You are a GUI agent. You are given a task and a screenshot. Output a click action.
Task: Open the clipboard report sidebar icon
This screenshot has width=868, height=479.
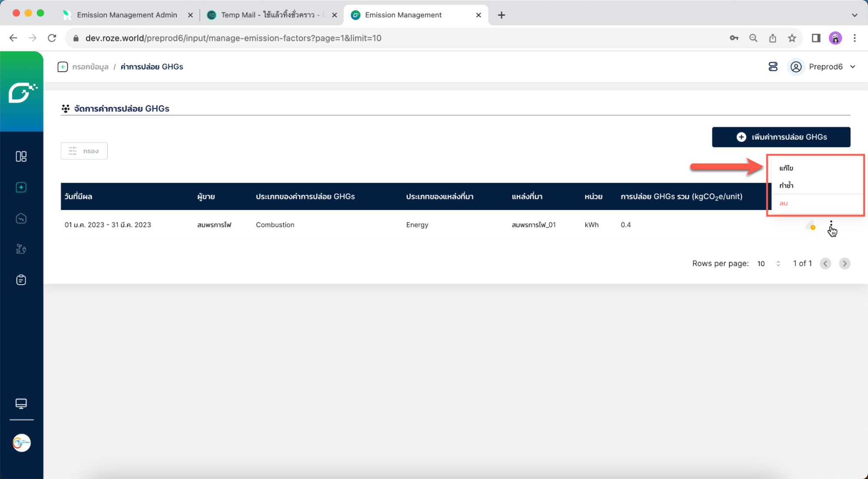[x=21, y=280]
